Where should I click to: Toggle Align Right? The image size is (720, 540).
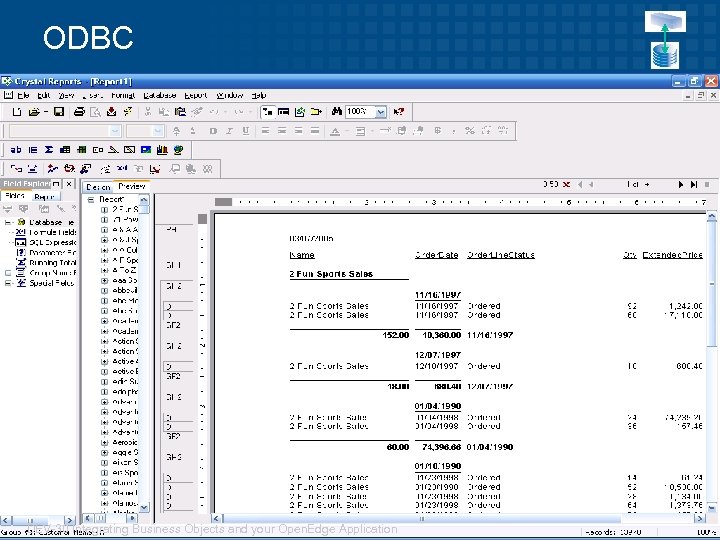(x=298, y=131)
